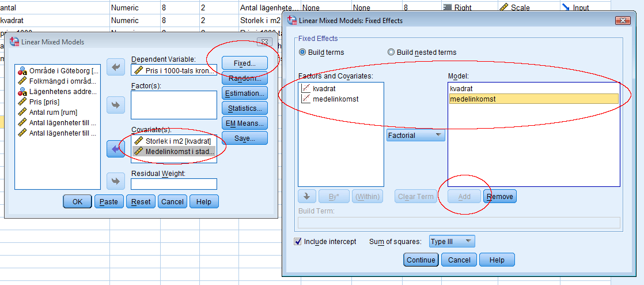Viewport: 644px width, 285px height.
Task: Open the Factorial term type dropdown
Action: [x=415, y=136]
